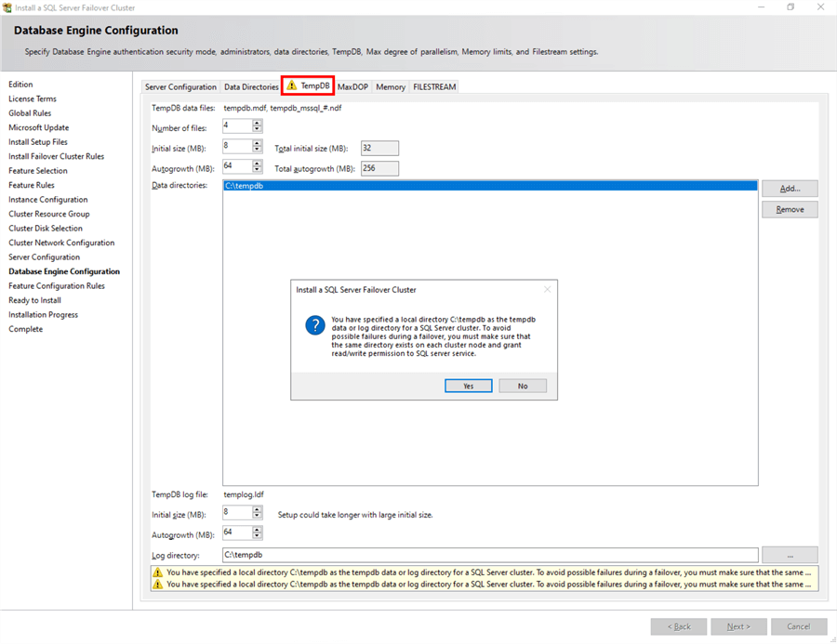
Task: Click the Server Configuration sidebar step
Action: 45,257
